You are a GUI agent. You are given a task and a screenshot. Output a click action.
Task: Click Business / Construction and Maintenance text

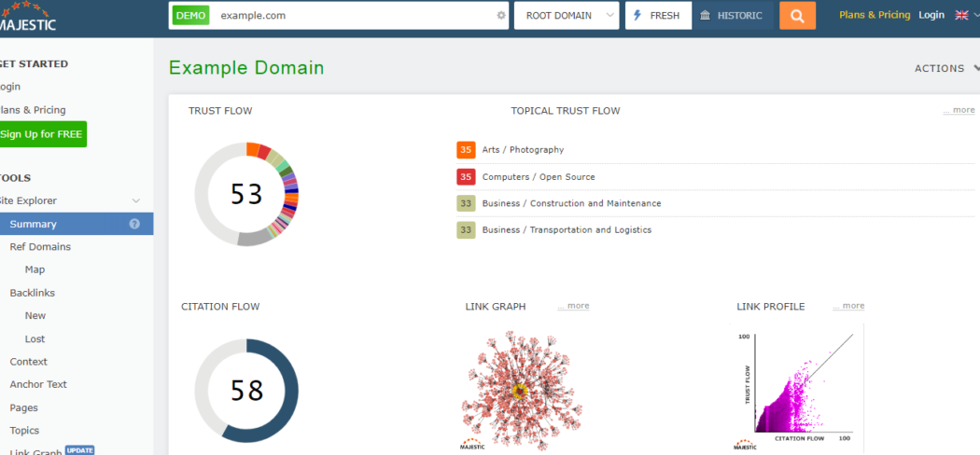tap(572, 203)
